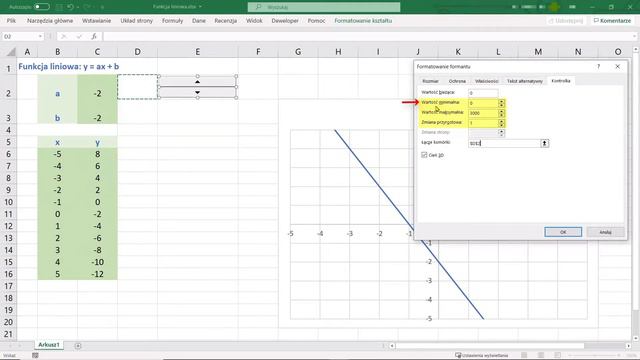Click title cell 'Funkcja liniowa: y = ax + b'
Screen dimensions: 640x360
(69, 67)
